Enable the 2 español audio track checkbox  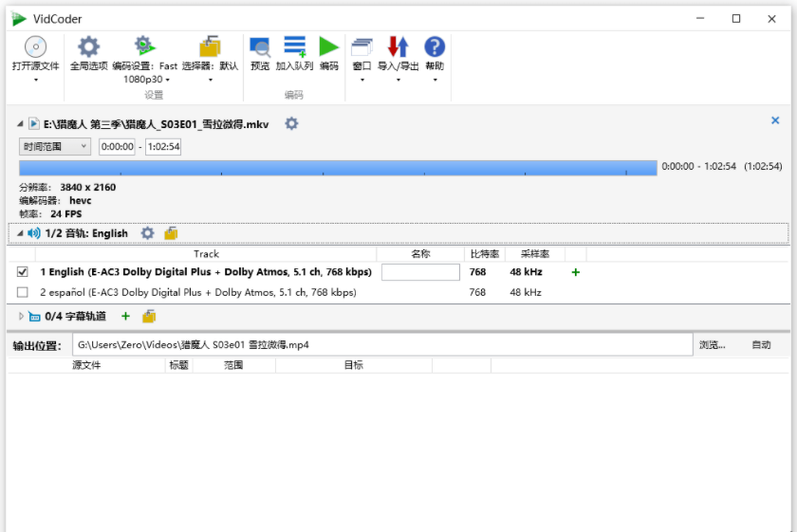pyautogui.click(x=23, y=293)
